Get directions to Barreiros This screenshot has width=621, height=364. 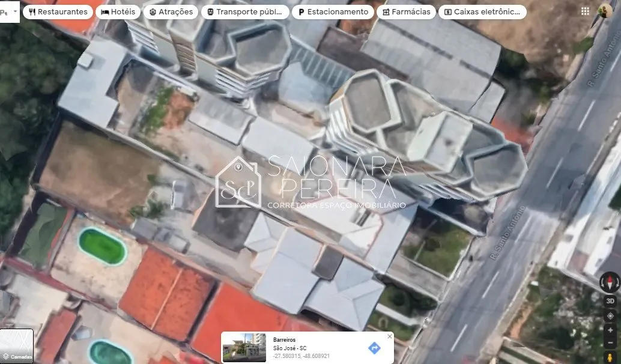(374, 348)
